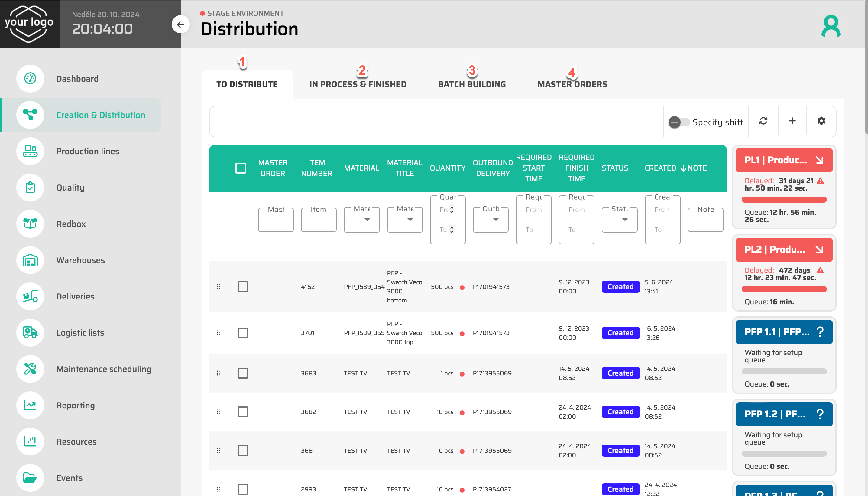
Task: Open the Outbound delivery filter dropdown
Action: pos(491,220)
